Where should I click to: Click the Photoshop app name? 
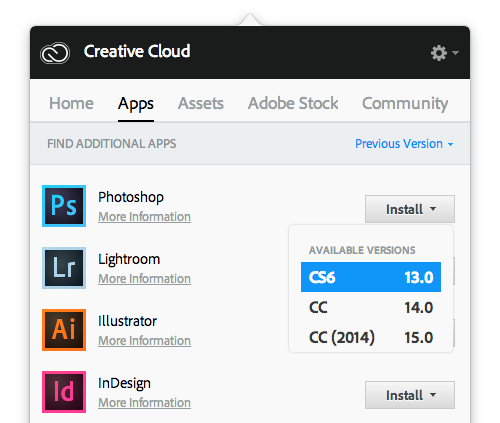click(131, 197)
